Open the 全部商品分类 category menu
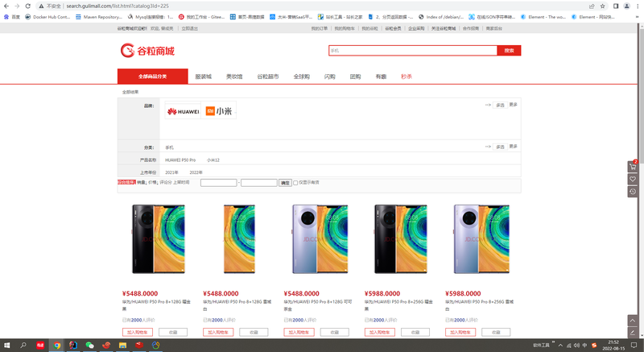Screen dimensions: 644x352 pyautogui.click(x=153, y=77)
